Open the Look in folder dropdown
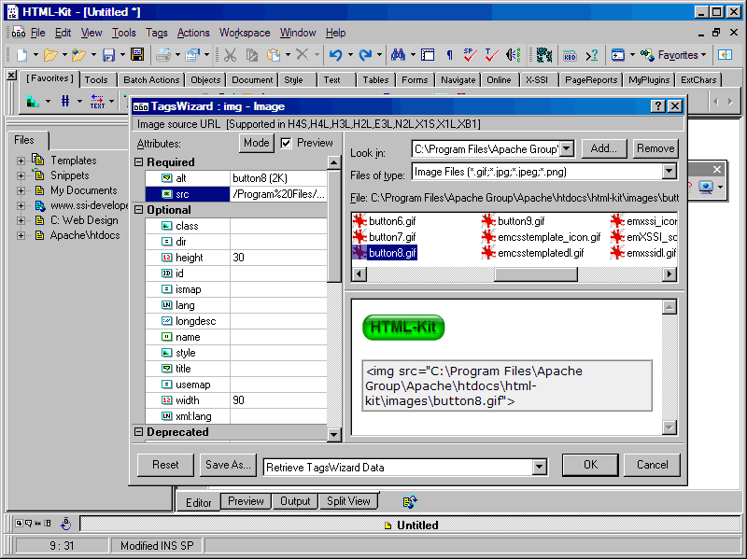This screenshot has height=560, width=747. tap(567, 149)
